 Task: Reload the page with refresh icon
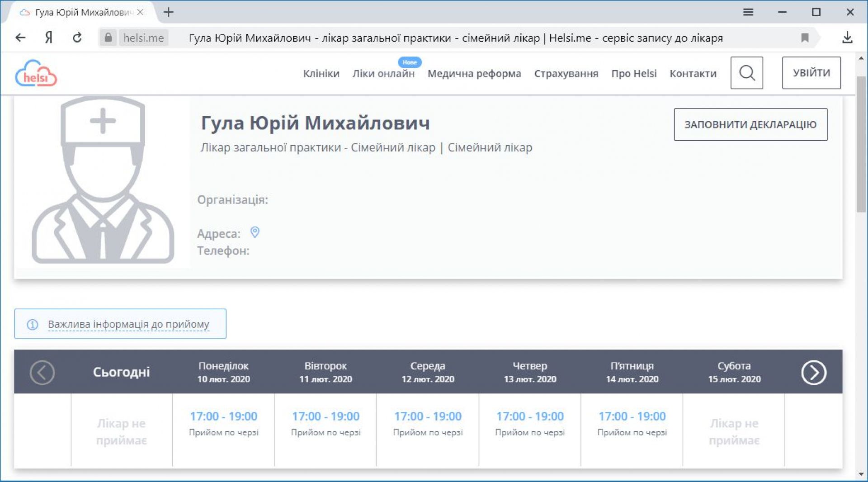point(77,38)
